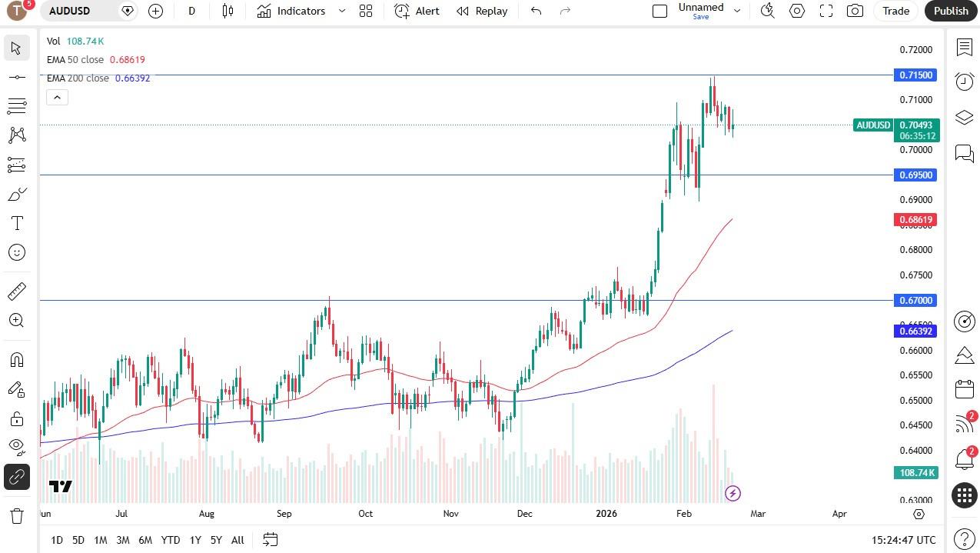Select the magnet mode tool
Viewport: 980px width, 553px height.
17,359
